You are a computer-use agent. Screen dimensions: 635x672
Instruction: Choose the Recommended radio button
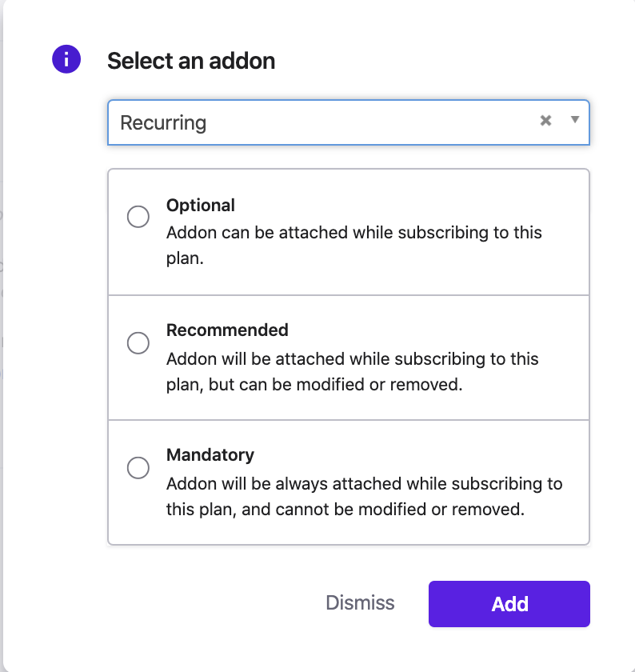click(138, 342)
